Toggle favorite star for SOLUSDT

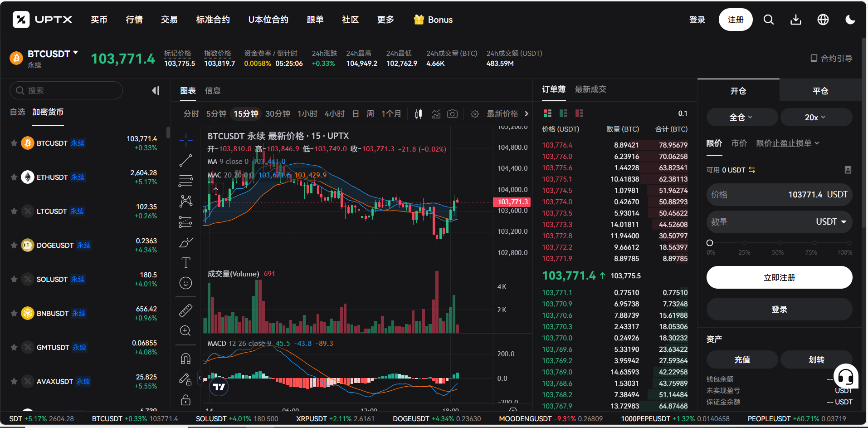[14, 279]
